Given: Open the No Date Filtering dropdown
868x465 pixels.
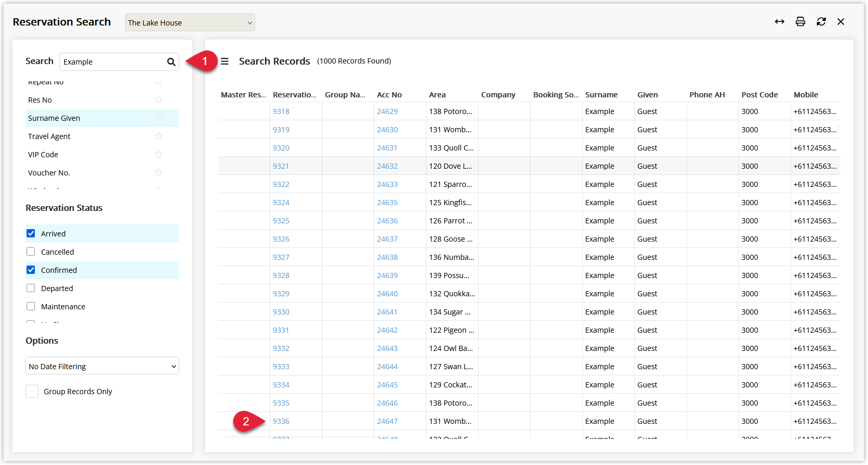Looking at the screenshot, I should pos(102,366).
